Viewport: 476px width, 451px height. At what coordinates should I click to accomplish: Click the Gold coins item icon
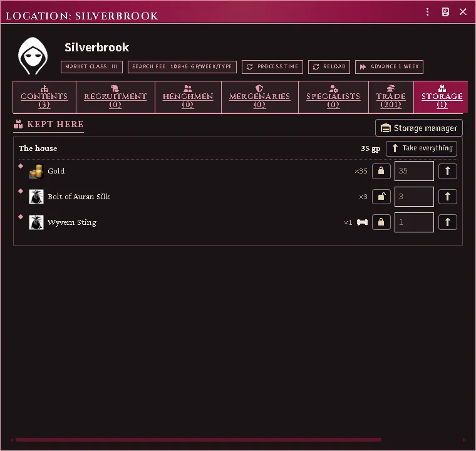pyautogui.click(x=36, y=171)
